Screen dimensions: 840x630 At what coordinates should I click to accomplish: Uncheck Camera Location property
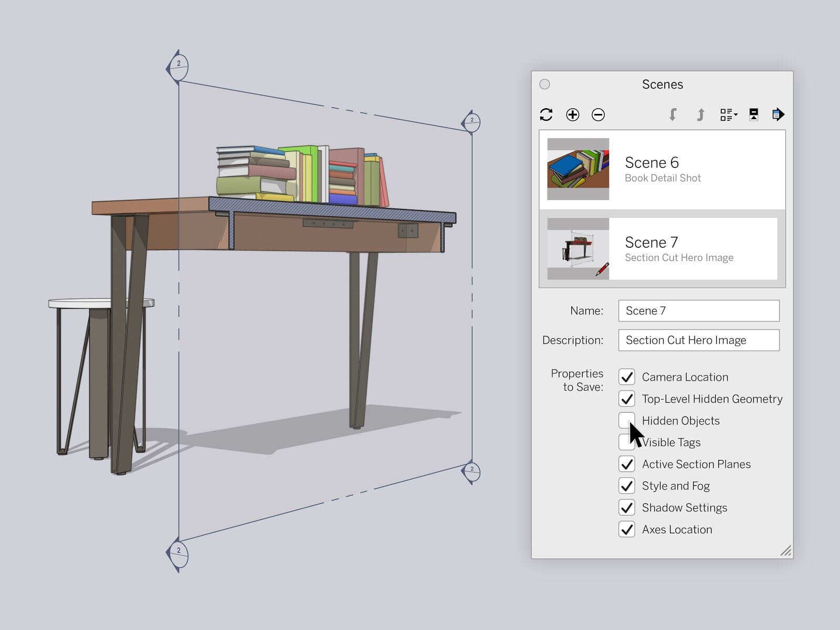point(627,377)
